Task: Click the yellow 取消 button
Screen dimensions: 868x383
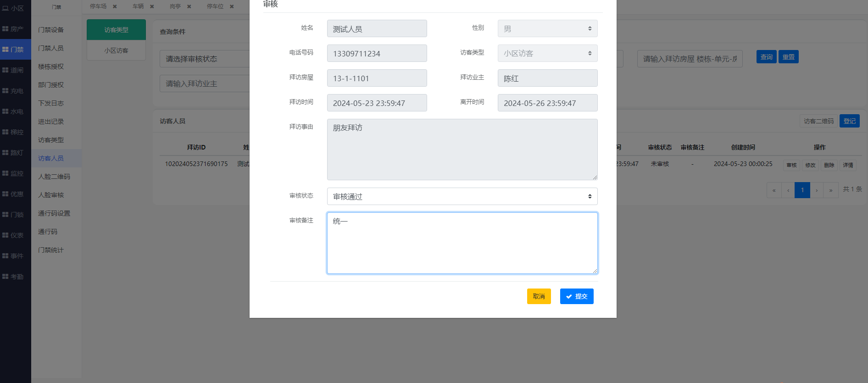Action: pyautogui.click(x=539, y=296)
